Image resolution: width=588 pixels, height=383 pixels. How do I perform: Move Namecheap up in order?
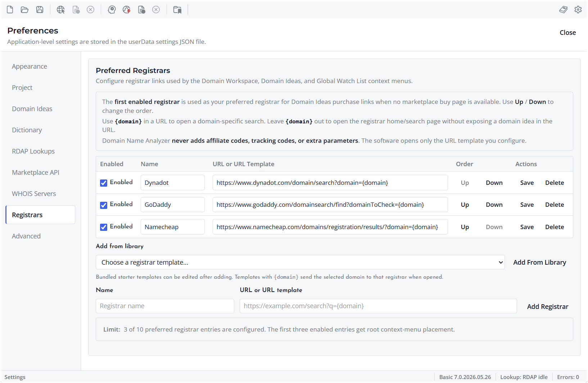pyautogui.click(x=465, y=227)
